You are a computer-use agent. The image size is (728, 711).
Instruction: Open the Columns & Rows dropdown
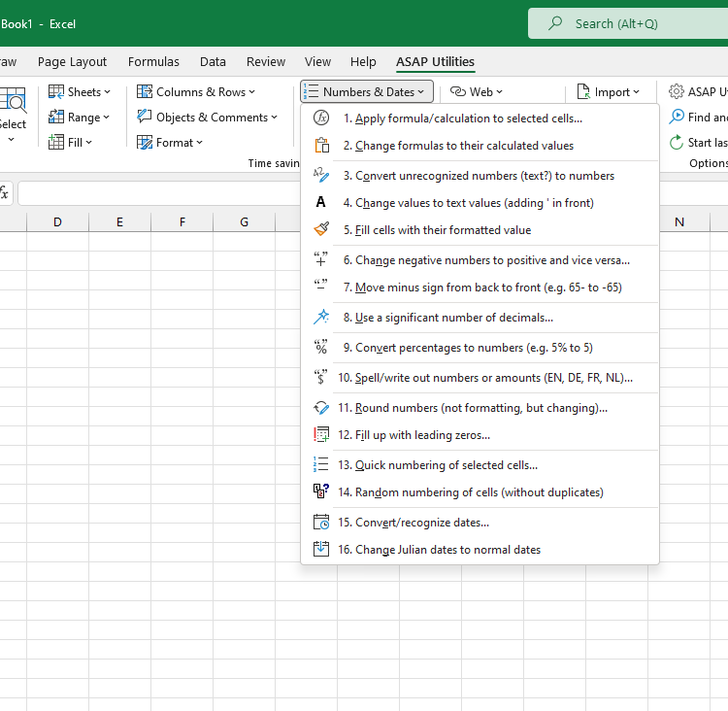coord(196,91)
